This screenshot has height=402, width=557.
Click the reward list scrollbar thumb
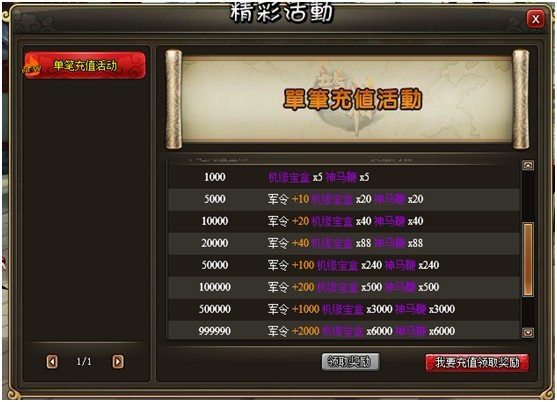[528, 259]
